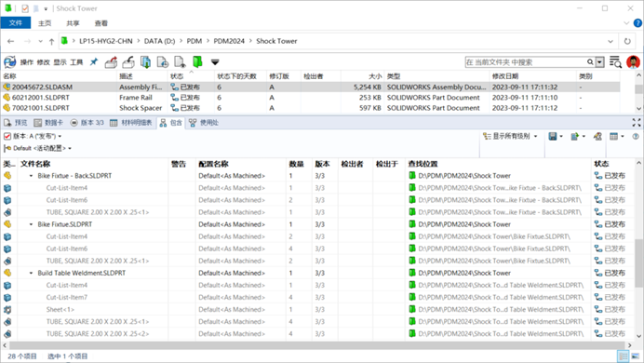
Task: Click the horizontal scrollbar of contains list
Action: click(316, 345)
